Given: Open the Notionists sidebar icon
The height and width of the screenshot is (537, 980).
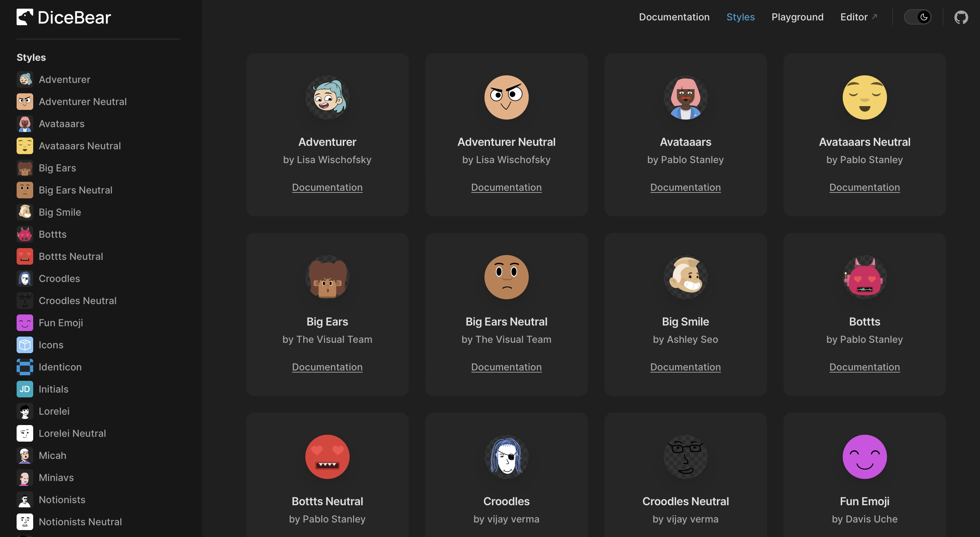Looking at the screenshot, I should (x=25, y=499).
